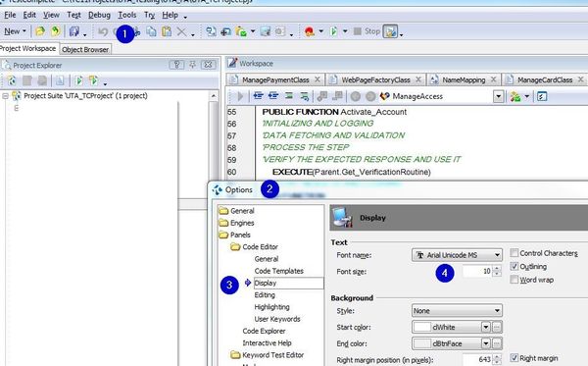Click the Object Spy toolbar icon

click(x=211, y=31)
